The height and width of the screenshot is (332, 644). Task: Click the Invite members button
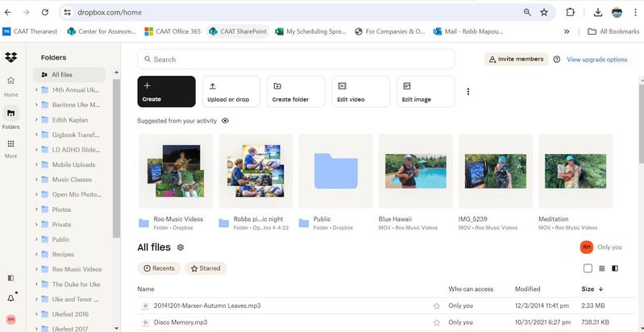(x=514, y=60)
